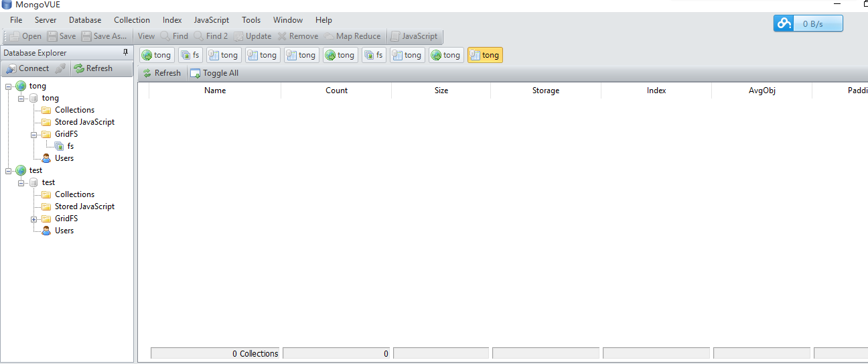Viewport: 868px width, 364px height.
Task: Click the Size column header
Action: (x=441, y=90)
